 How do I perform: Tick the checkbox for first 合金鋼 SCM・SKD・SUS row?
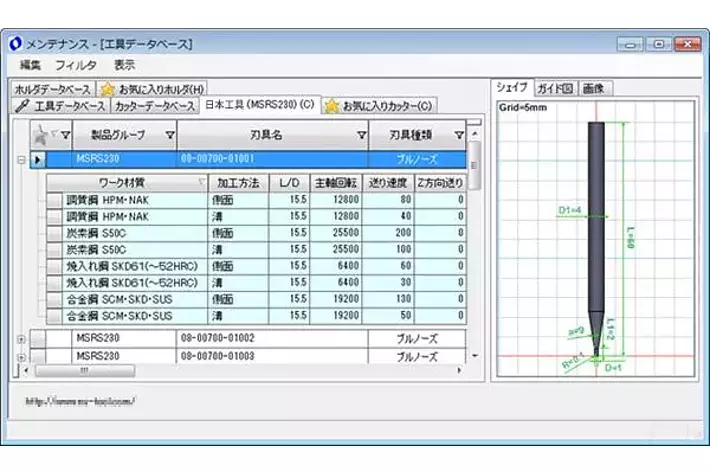[54, 298]
